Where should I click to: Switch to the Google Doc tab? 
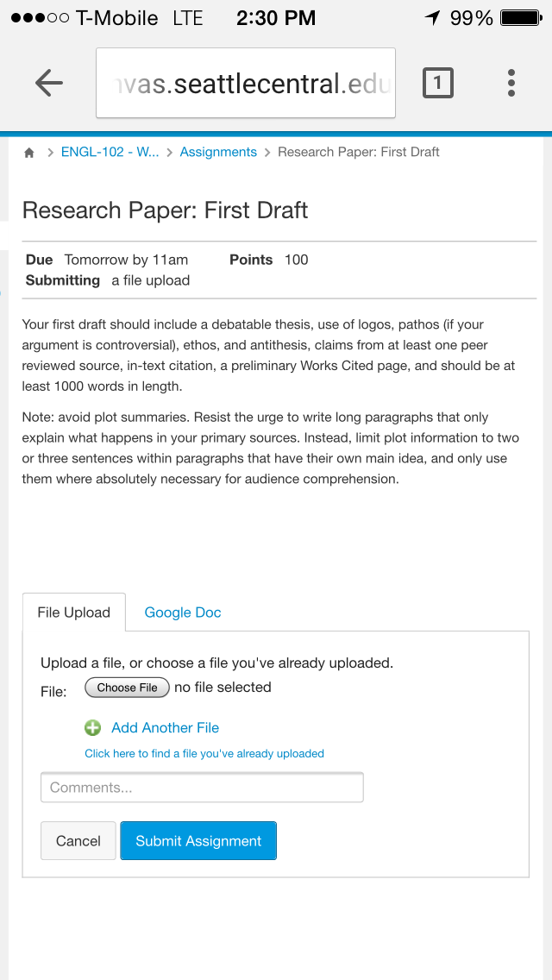[183, 612]
